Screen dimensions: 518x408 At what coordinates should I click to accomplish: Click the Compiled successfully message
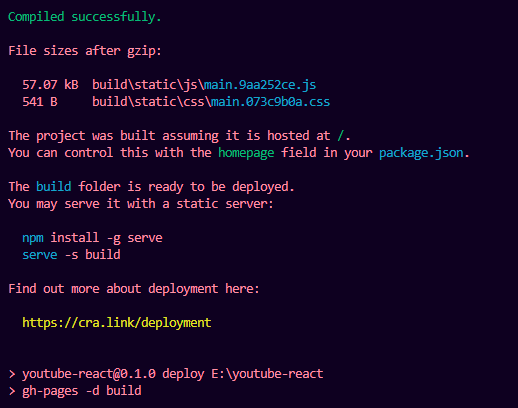[x=85, y=17]
